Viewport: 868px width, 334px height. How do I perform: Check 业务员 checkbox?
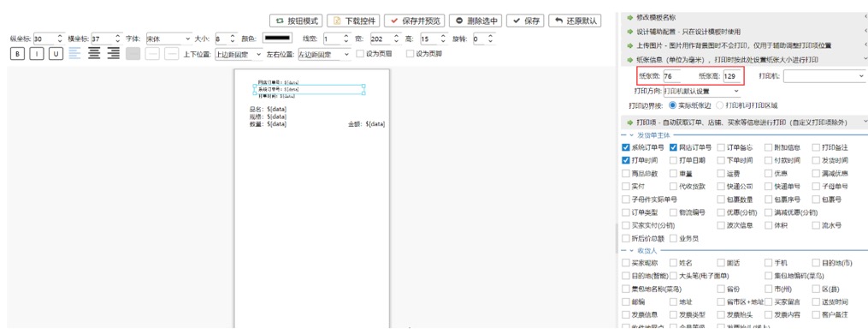tap(673, 239)
